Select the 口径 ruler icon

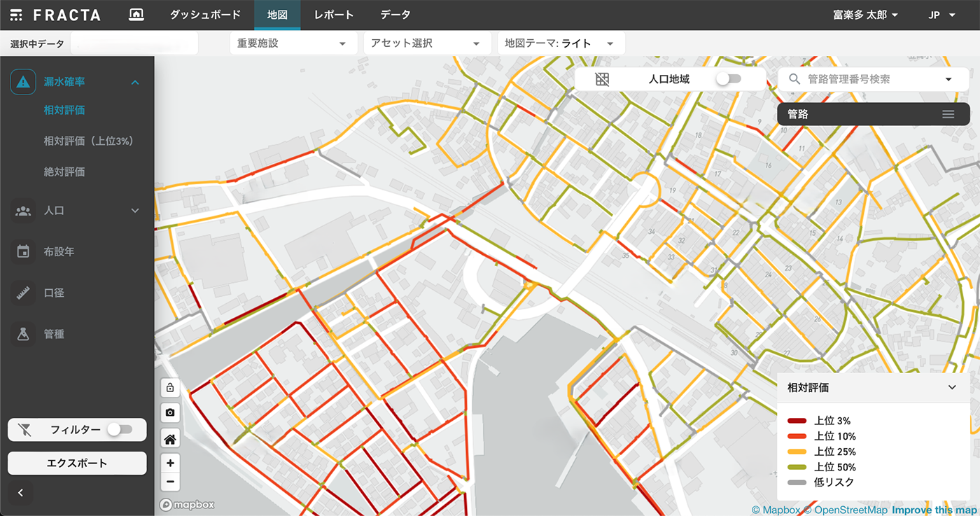coord(23,293)
